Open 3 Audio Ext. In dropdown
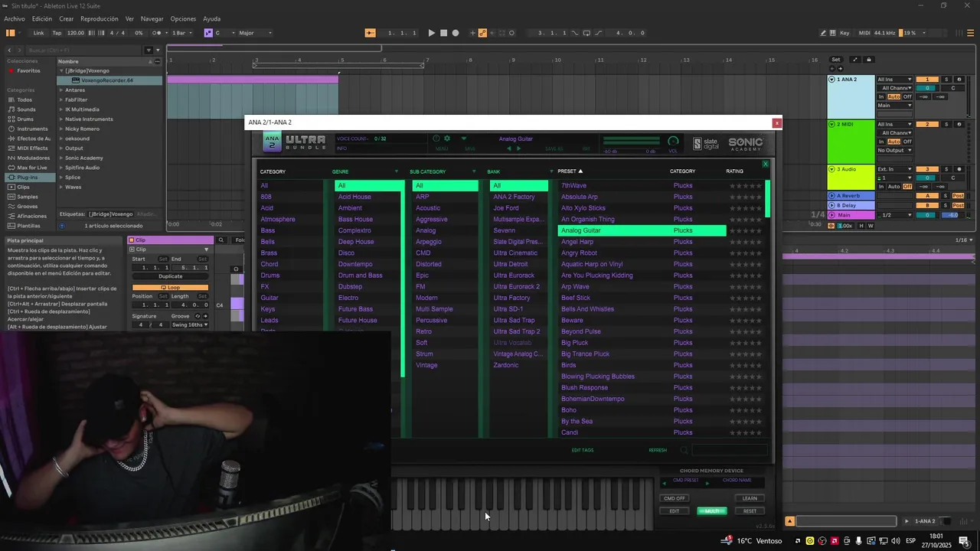 [895, 169]
